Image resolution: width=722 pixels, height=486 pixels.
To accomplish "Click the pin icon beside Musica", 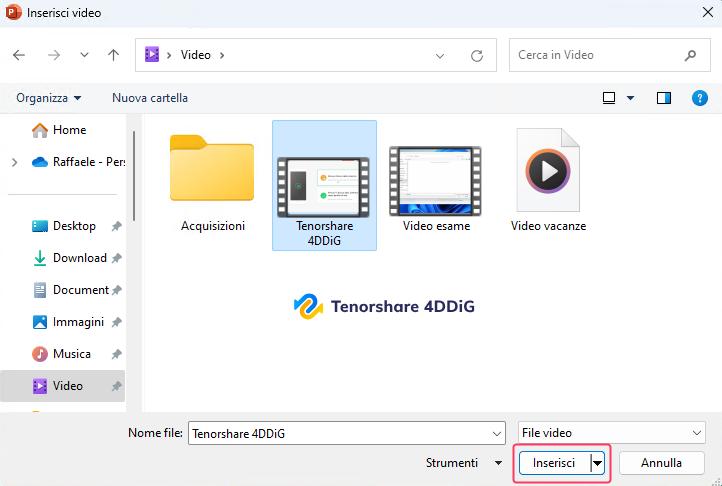I will tap(116, 354).
